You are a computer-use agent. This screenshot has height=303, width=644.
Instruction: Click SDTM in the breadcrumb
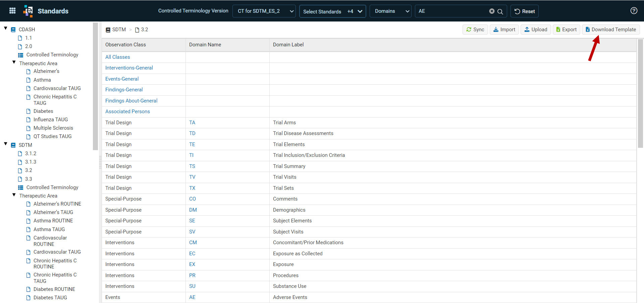tap(119, 30)
